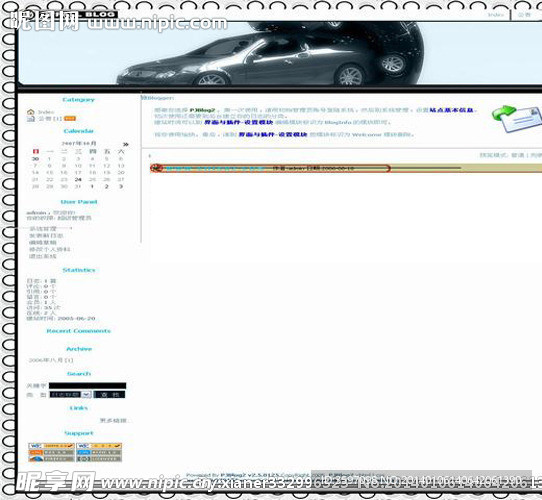The width and height of the screenshot is (542, 500).
Task: Click the more links text under Links
Action: tap(113, 421)
